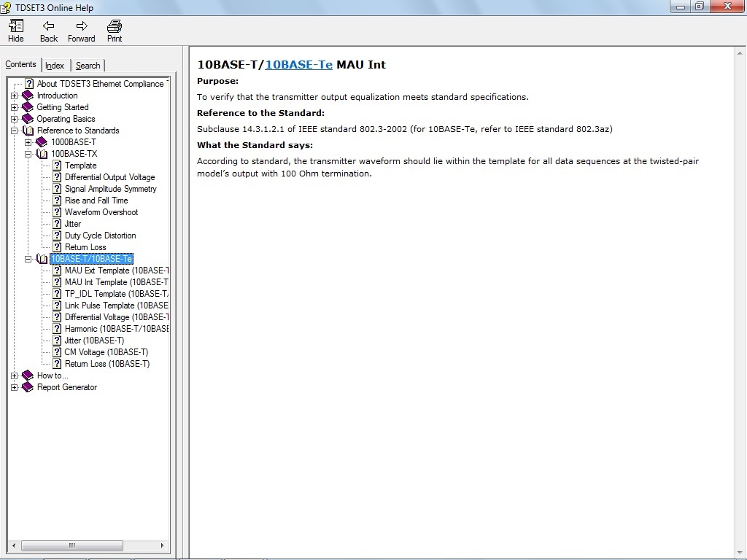747x560 pixels.
Task: Collapse the Reference to Standards node
Action: click(15, 131)
